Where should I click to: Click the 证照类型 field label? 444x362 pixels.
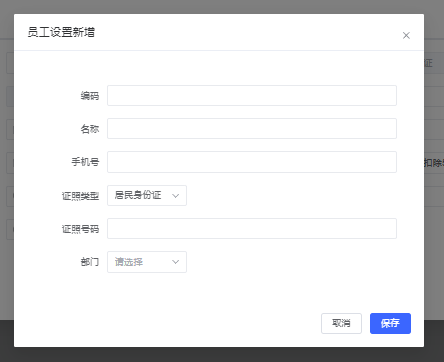80,196
